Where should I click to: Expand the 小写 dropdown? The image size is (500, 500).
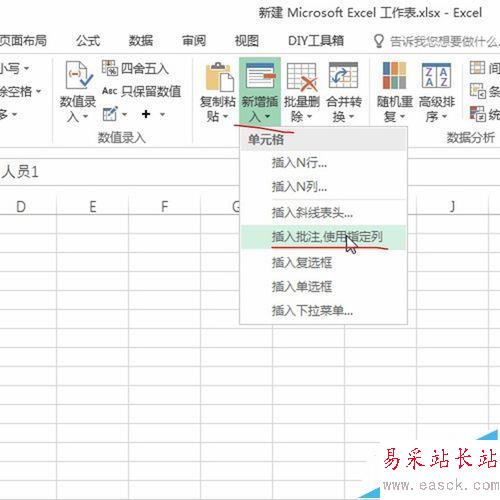pos(26,69)
